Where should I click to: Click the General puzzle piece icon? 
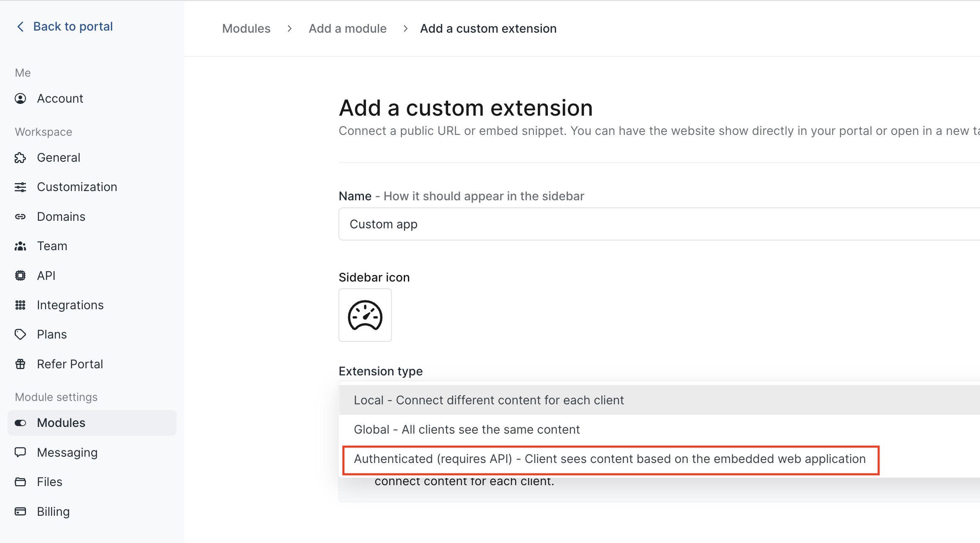coord(20,158)
